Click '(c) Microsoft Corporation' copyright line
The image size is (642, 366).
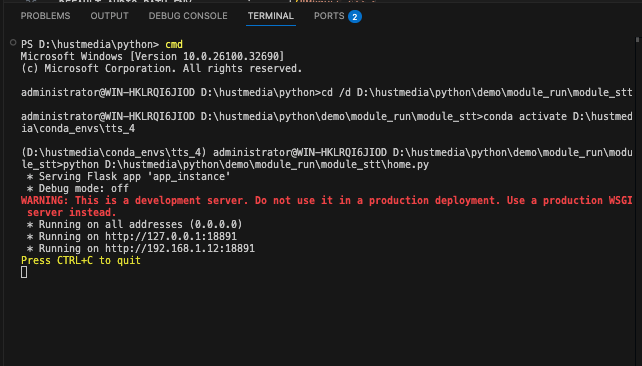[161, 68]
